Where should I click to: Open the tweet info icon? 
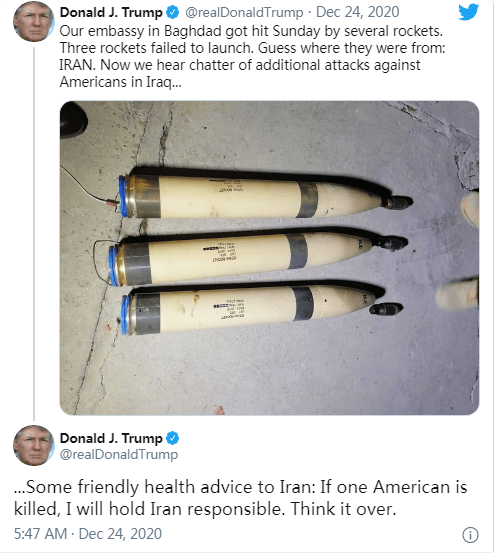pyautogui.click(x=470, y=535)
